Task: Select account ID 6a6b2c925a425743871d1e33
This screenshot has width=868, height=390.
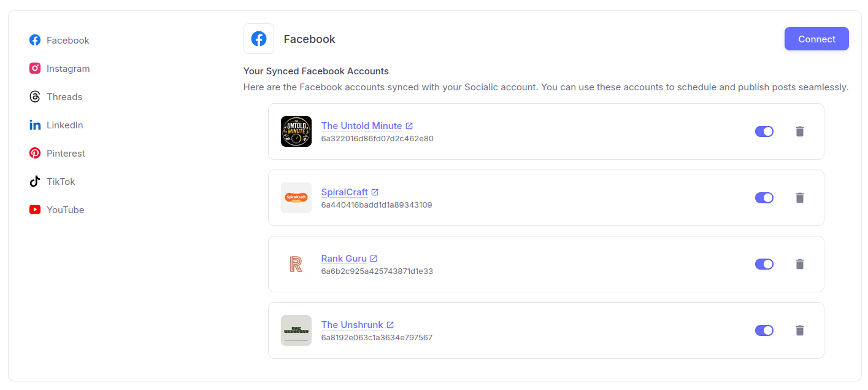Action: [x=377, y=271]
